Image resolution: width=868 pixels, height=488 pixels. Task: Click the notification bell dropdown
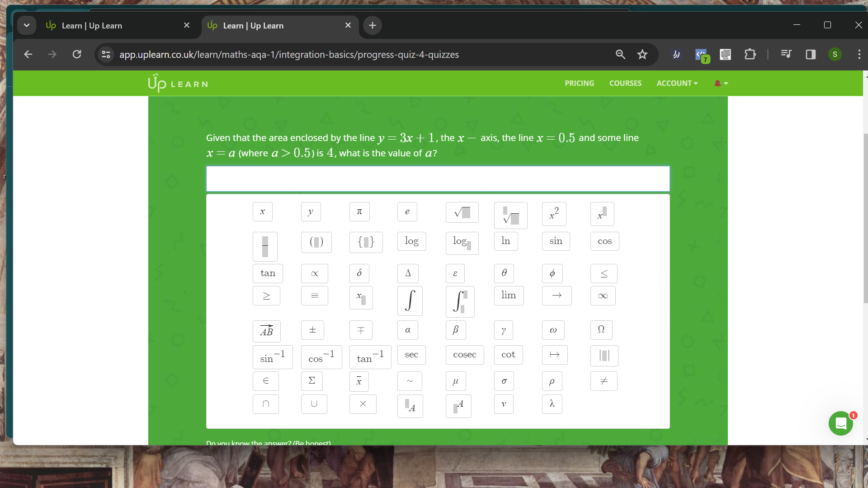[x=720, y=83]
